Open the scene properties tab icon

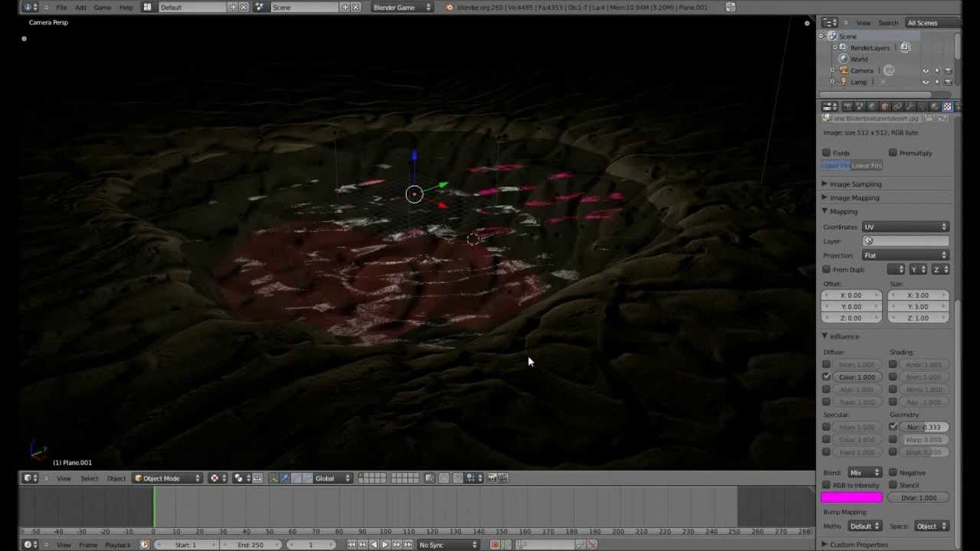[x=860, y=107]
